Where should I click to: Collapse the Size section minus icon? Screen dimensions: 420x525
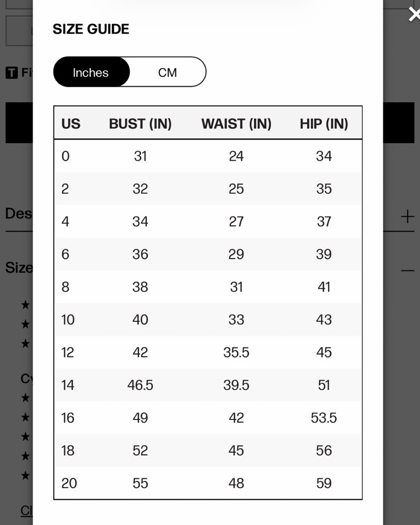[407, 270]
